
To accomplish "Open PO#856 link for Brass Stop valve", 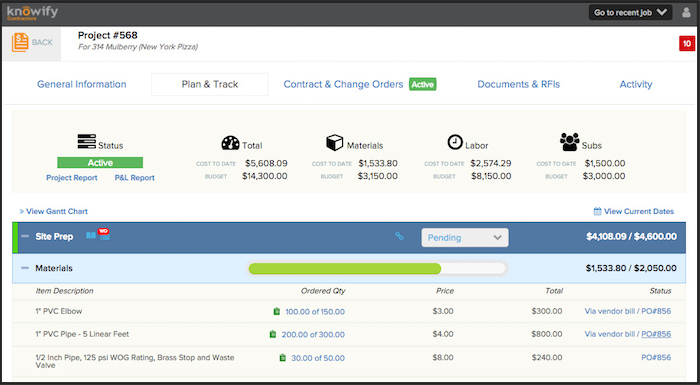I will click(x=656, y=357).
